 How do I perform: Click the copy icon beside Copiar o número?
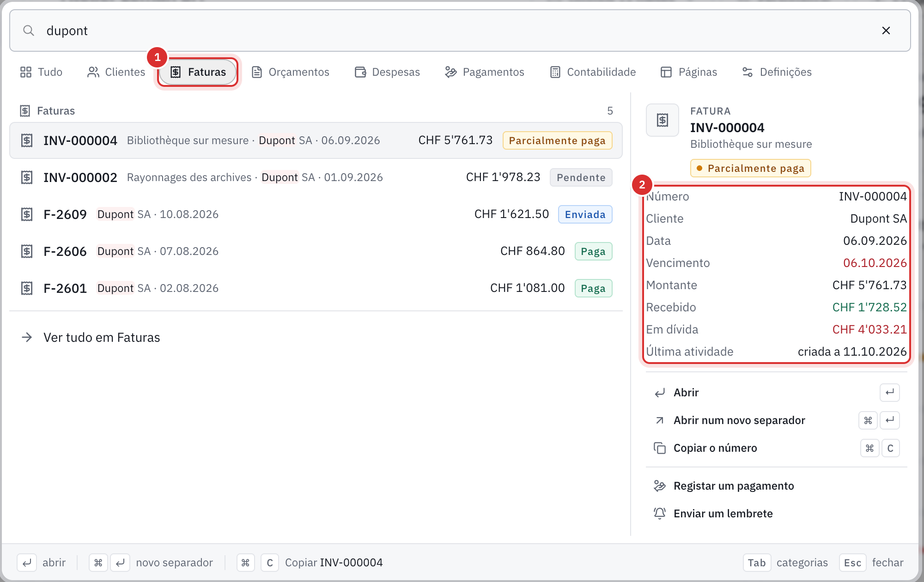(660, 448)
